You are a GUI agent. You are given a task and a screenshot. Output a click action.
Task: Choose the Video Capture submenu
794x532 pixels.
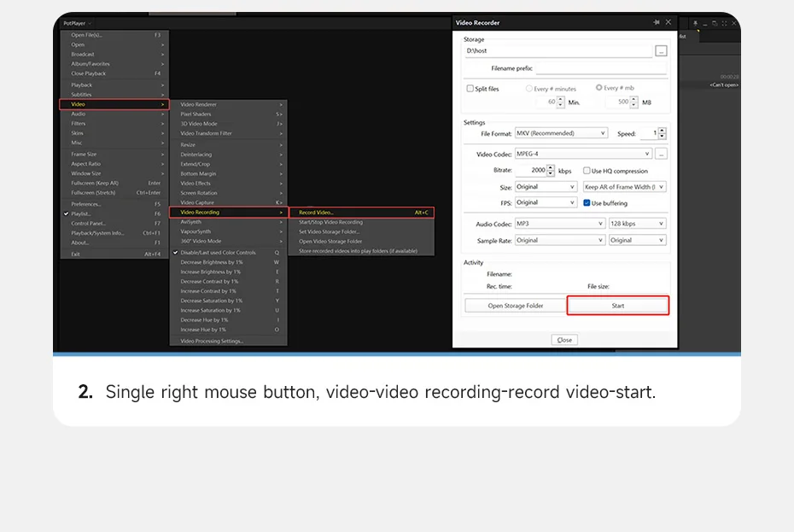tap(228, 202)
